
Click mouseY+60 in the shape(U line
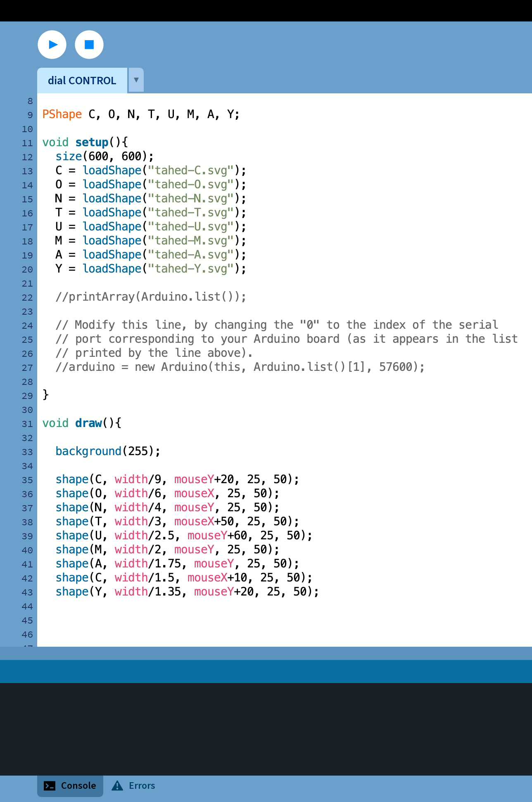pos(217,535)
